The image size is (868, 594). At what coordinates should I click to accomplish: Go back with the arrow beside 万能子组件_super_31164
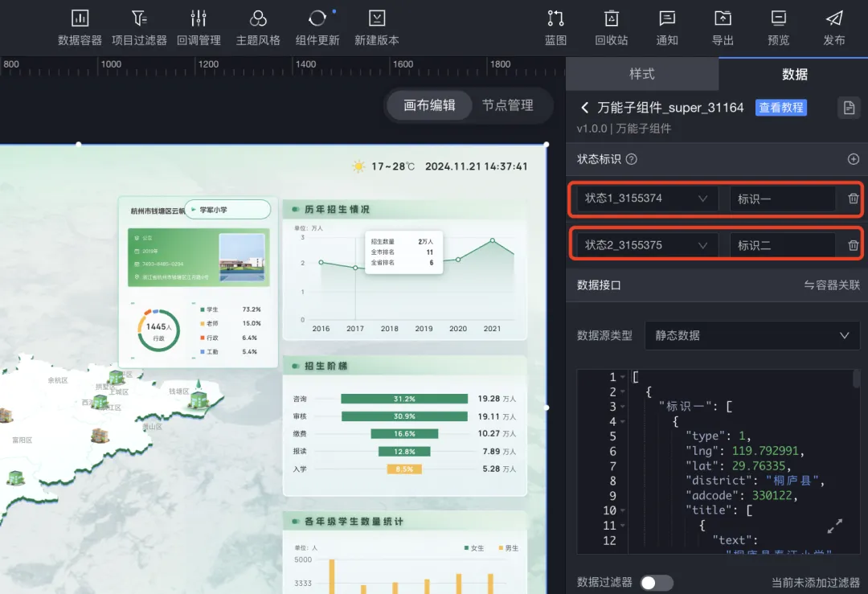tap(584, 108)
